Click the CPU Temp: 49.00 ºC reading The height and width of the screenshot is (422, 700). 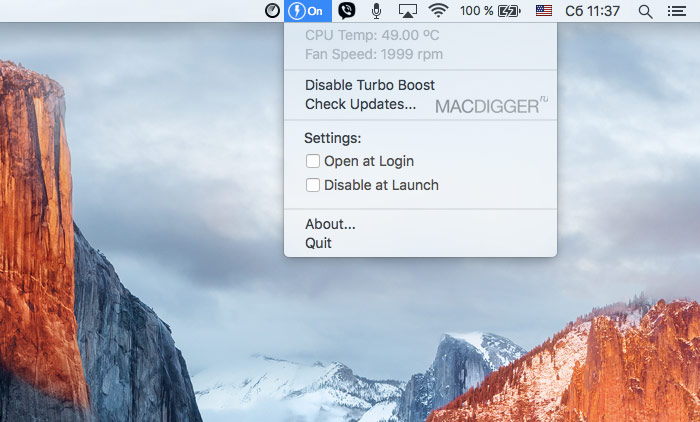click(x=372, y=35)
